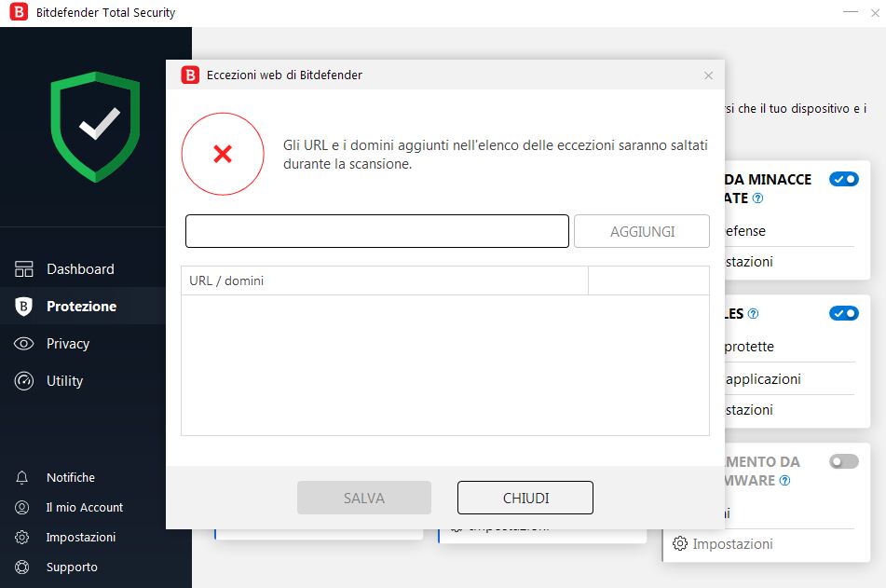Image resolution: width=886 pixels, height=588 pixels.
Task: Minimize the Bitdefender window
Action: [851, 12]
